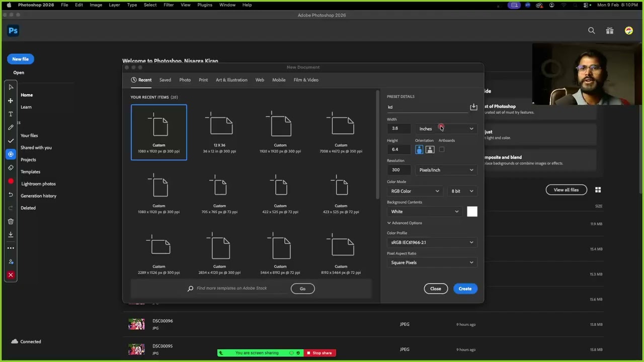
Task: Click the Width field showing 3.6
Action: [x=398, y=129]
